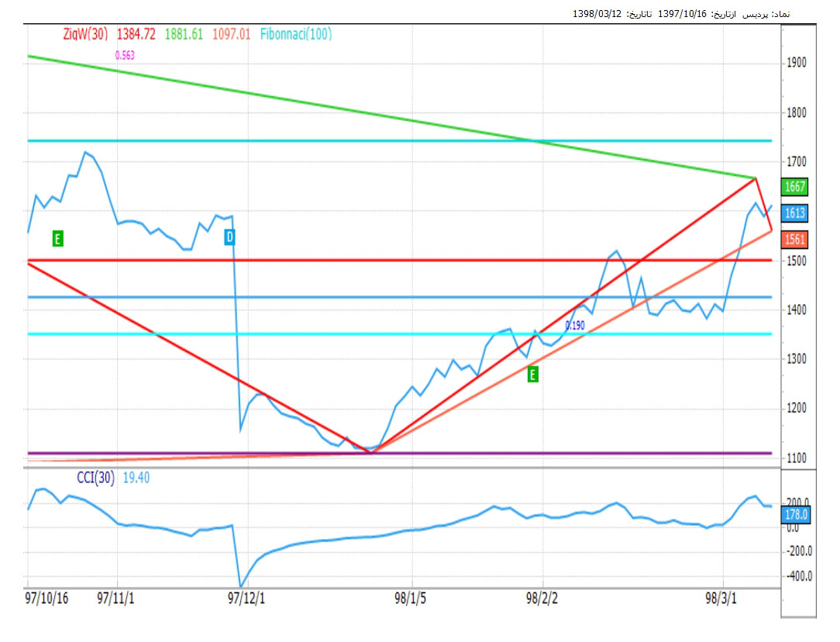Click the 1800 price axis label
The image size is (840, 642).
pos(796,112)
